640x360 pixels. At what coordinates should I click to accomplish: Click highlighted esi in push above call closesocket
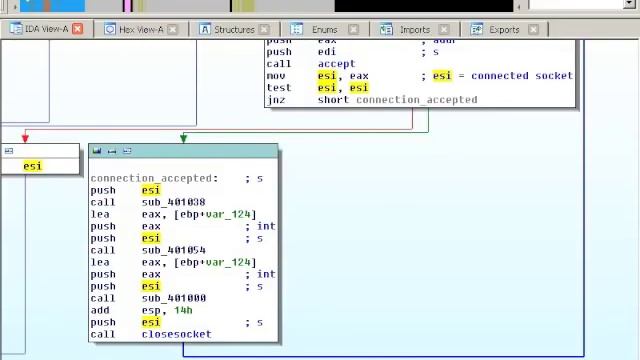coord(151,322)
